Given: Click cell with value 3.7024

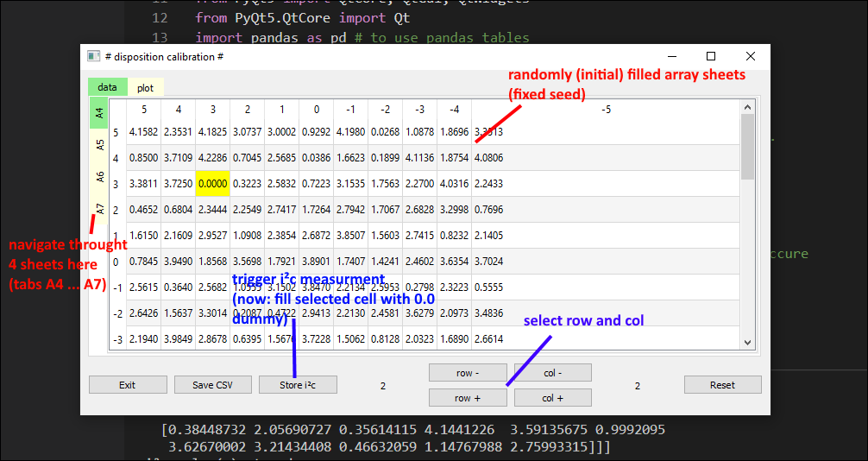Looking at the screenshot, I should (606, 261).
